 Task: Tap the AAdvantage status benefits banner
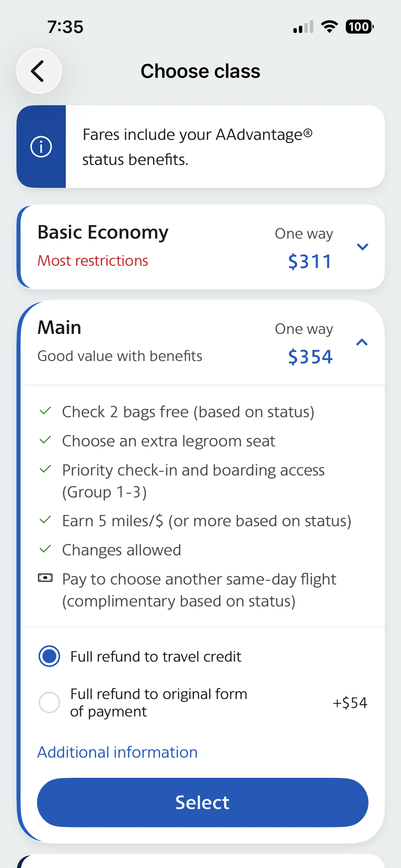click(200, 146)
